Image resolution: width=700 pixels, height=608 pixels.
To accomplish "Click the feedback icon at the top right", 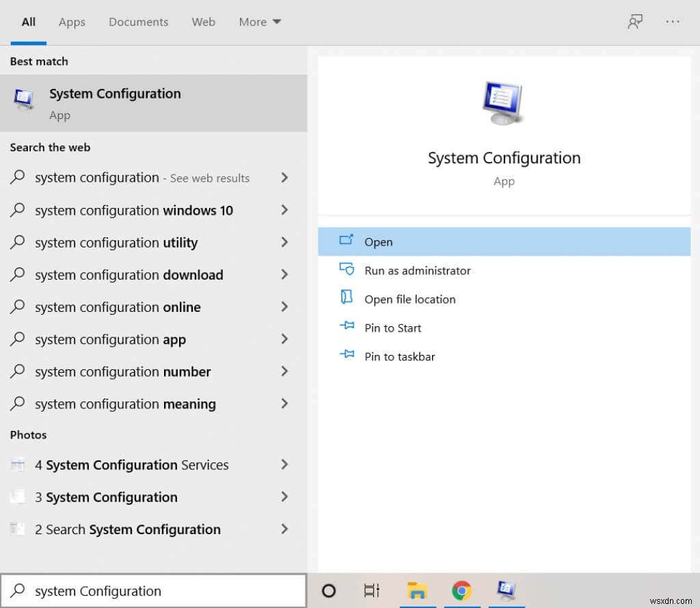I will tap(636, 21).
